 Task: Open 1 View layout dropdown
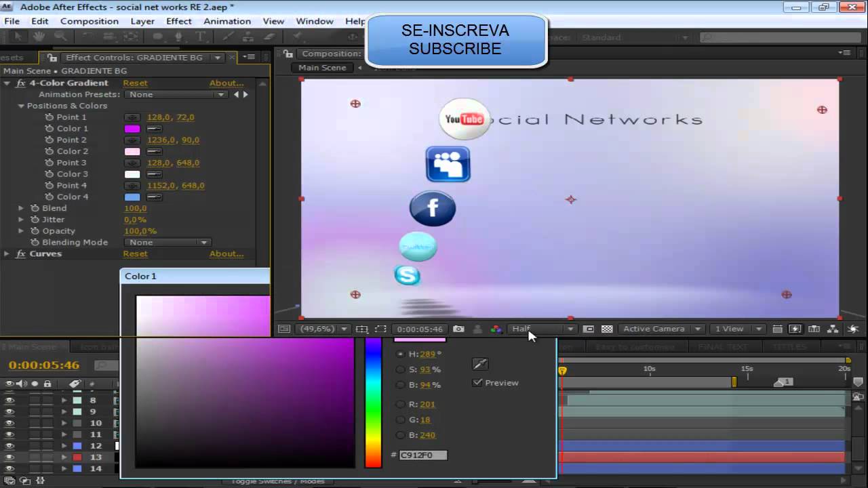[737, 329]
